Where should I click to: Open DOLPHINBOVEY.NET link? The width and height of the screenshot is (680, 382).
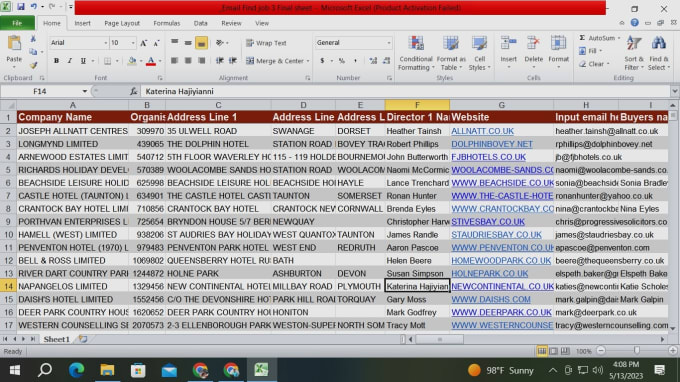[492, 144]
